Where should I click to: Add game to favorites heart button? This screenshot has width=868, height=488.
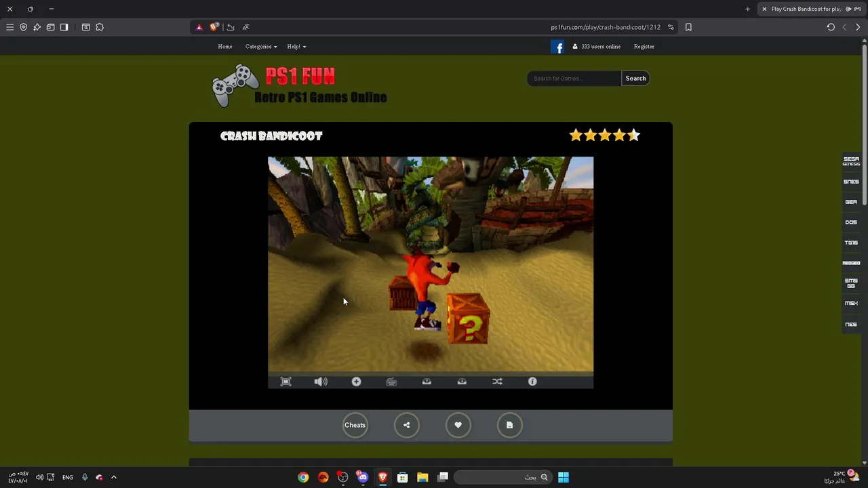click(x=458, y=425)
